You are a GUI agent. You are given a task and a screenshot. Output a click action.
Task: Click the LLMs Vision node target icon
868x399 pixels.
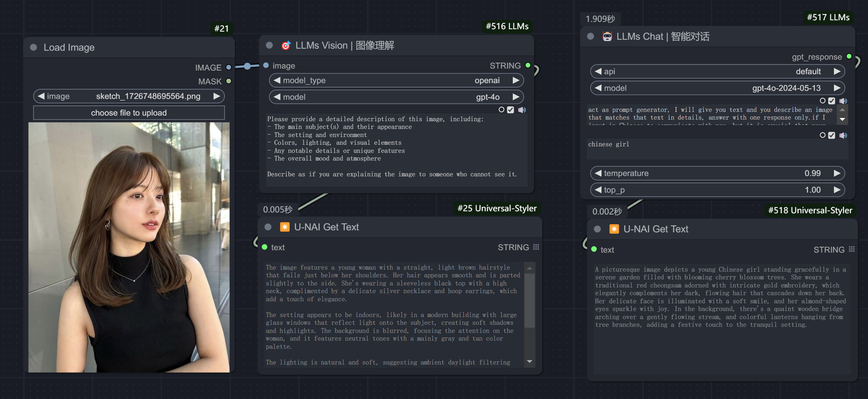click(x=286, y=45)
